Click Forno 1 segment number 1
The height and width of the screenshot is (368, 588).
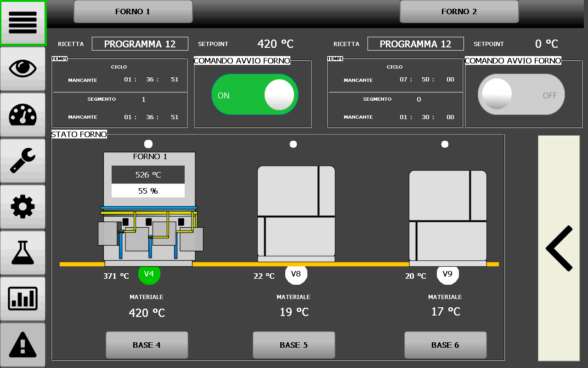coord(144,99)
